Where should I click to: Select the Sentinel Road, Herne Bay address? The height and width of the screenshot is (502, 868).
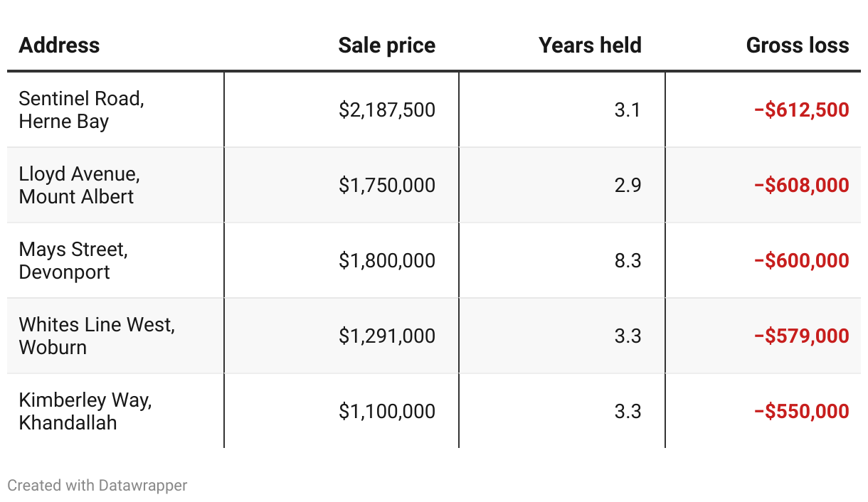[x=81, y=110]
